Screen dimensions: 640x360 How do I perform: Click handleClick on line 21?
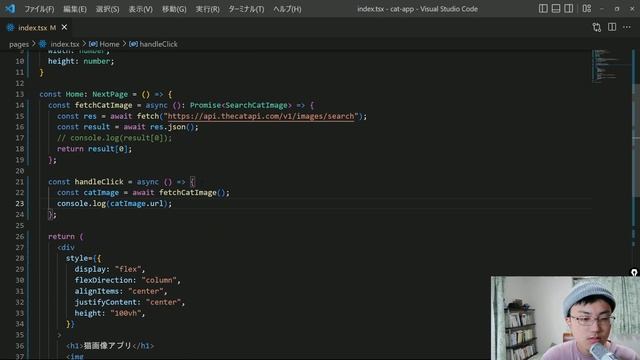99,182
